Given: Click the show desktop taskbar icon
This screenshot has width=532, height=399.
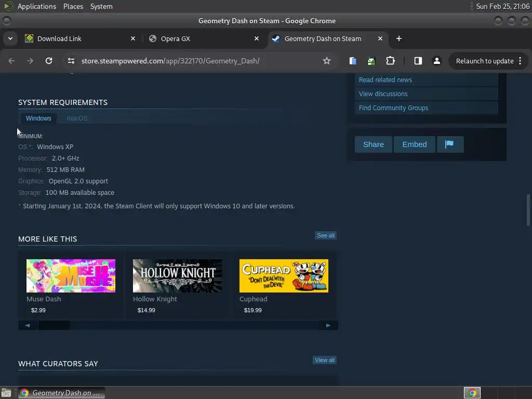Looking at the screenshot, I should 6,393.
